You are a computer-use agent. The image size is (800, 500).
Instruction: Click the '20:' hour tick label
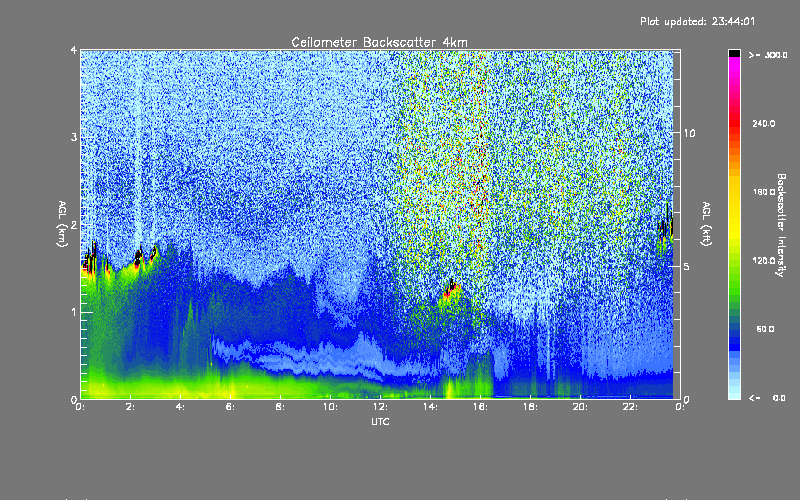coord(580,407)
